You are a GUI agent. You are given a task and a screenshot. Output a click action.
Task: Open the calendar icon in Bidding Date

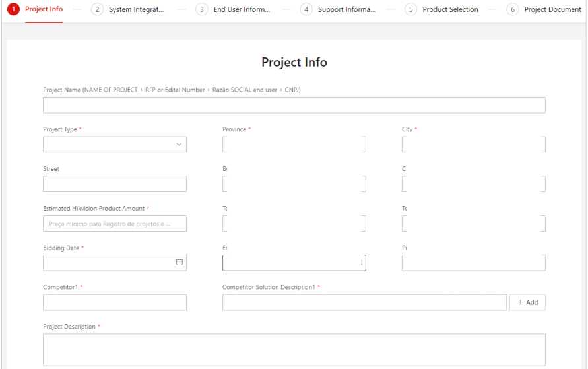click(x=179, y=263)
